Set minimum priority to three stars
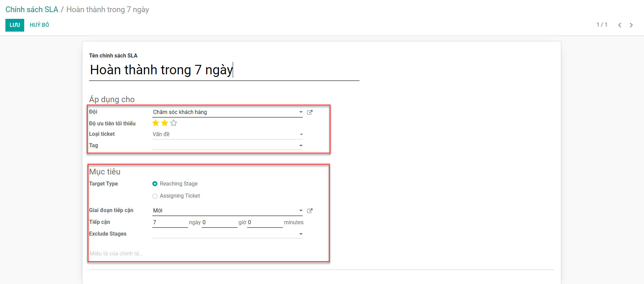The image size is (644, 284). pyautogui.click(x=174, y=123)
